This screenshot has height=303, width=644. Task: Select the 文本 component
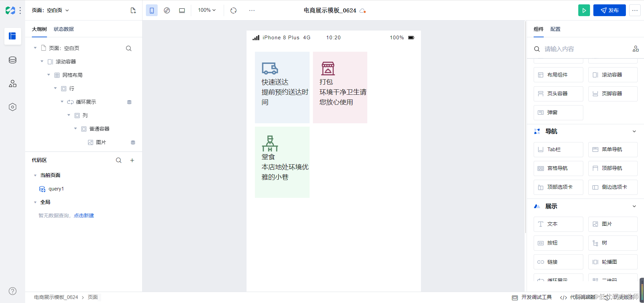(558, 224)
